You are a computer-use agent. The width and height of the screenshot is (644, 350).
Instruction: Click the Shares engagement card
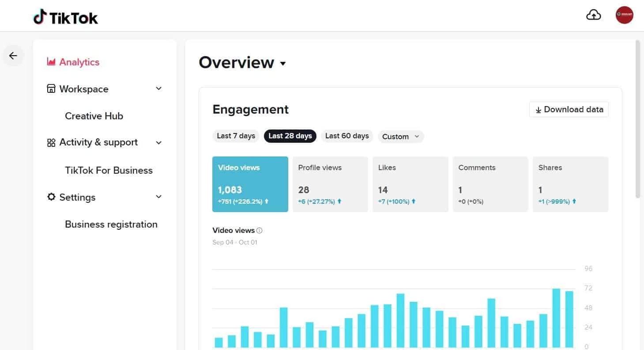(x=570, y=184)
